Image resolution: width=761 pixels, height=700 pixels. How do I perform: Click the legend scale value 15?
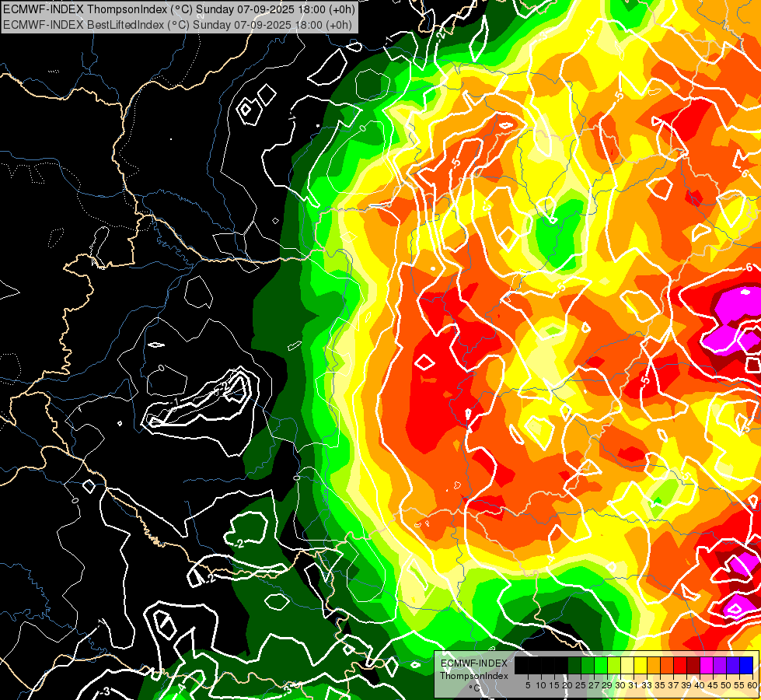554,685
